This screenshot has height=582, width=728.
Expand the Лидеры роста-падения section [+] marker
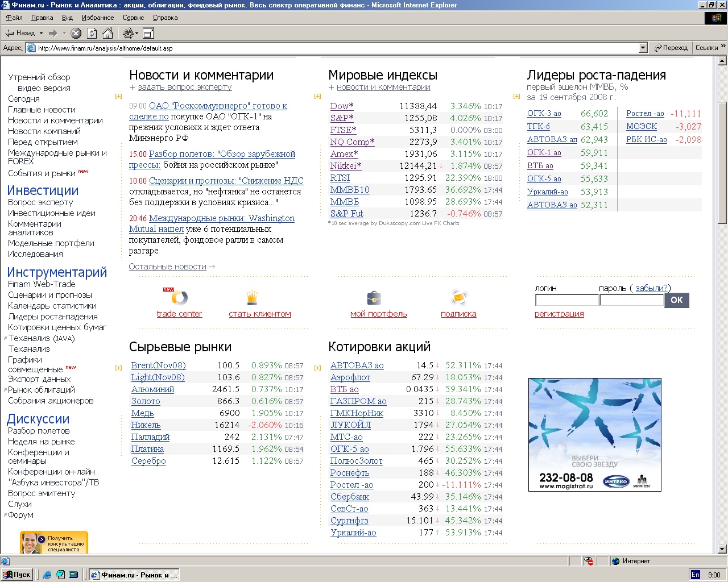[x=516, y=96]
